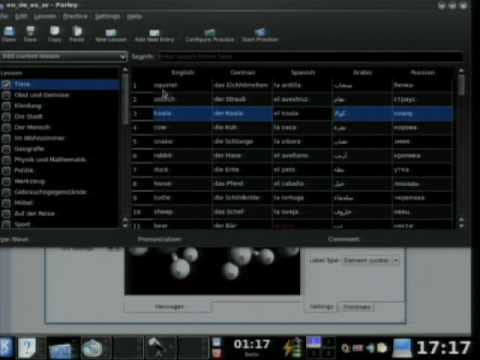Click the cell 'das Pferd'
Screen dimensions: 480x360
(241, 184)
